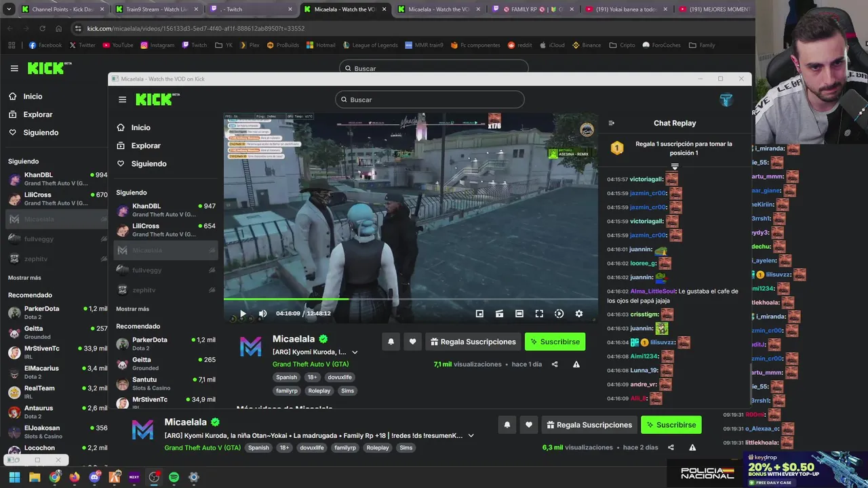The height and width of the screenshot is (488, 868).
Task: Open ParkerDota channel in back sidebar
Action: (57, 312)
